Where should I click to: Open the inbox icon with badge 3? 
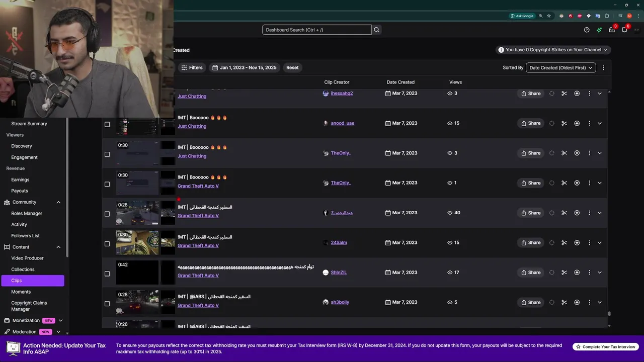[612, 30]
